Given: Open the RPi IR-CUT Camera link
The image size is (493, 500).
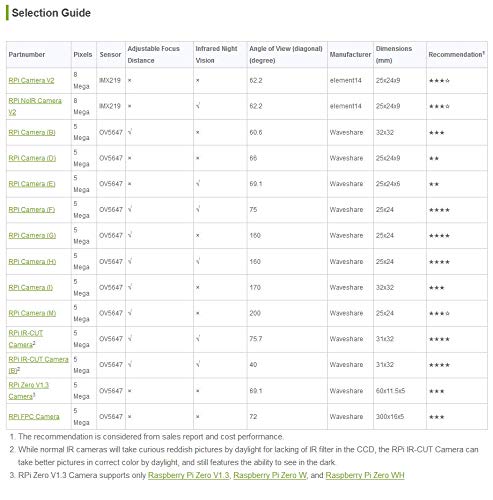Looking at the screenshot, I should coord(26,339).
